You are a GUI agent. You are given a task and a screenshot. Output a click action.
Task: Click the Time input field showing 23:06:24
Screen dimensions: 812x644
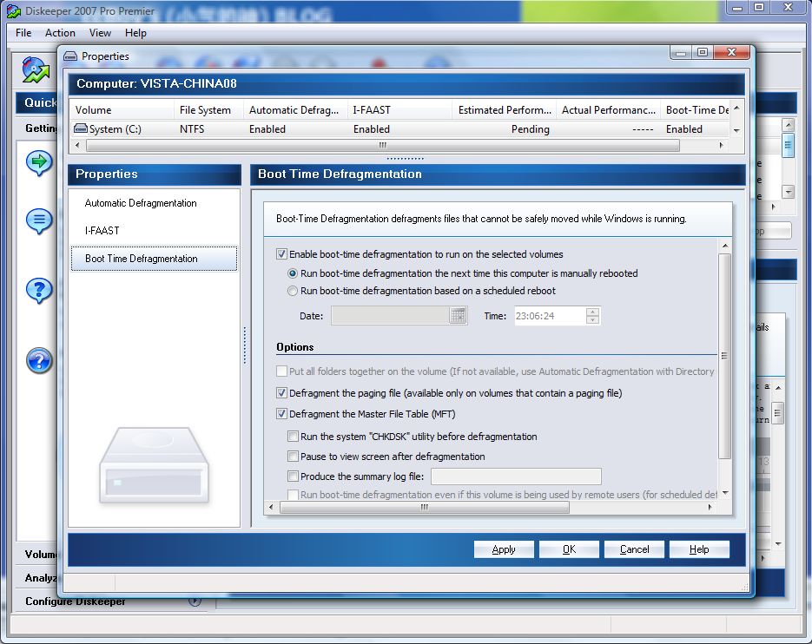point(550,316)
